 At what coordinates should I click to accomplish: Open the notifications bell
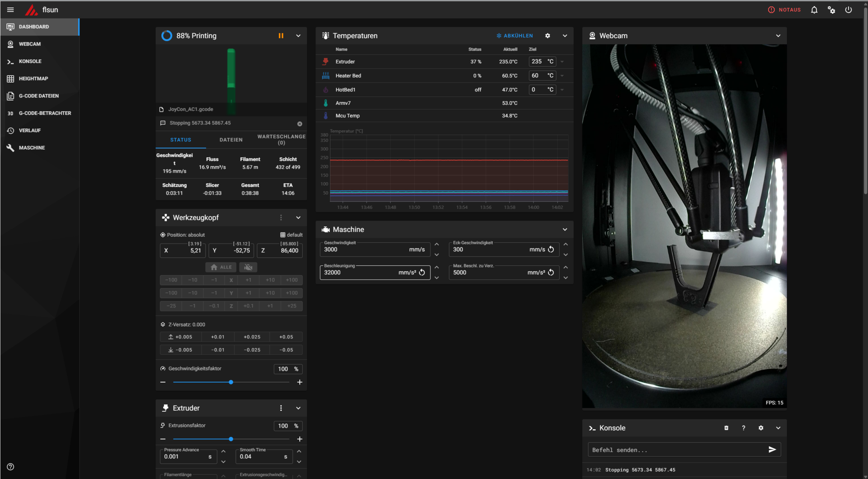(814, 9)
